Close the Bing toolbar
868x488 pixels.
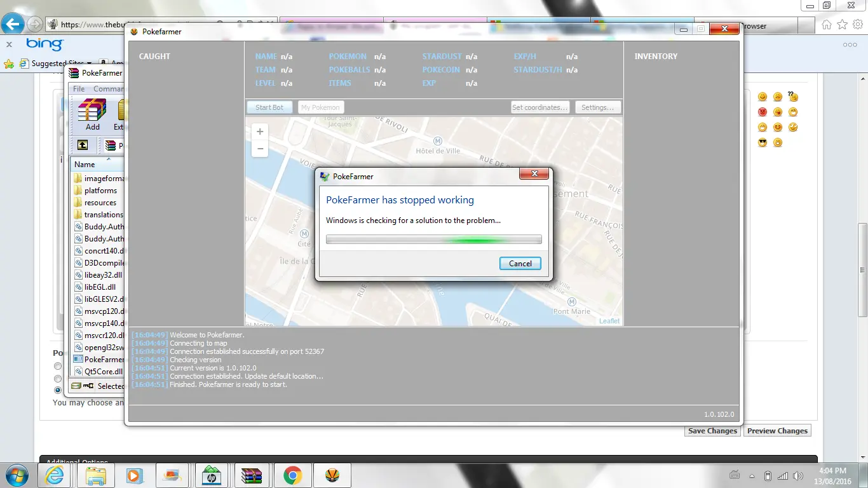tap(9, 44)
